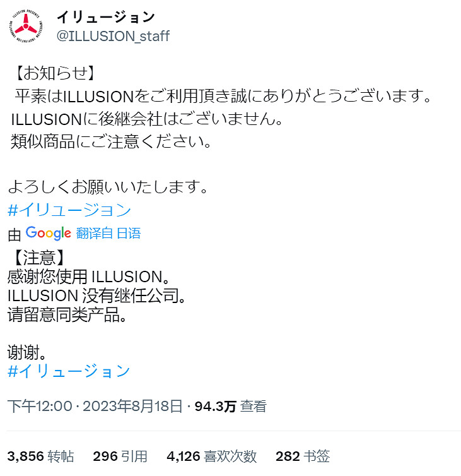
Task: Open the tweet timestamp 下午12:00 2023年8月18日
Action: (x=95, y=406)
